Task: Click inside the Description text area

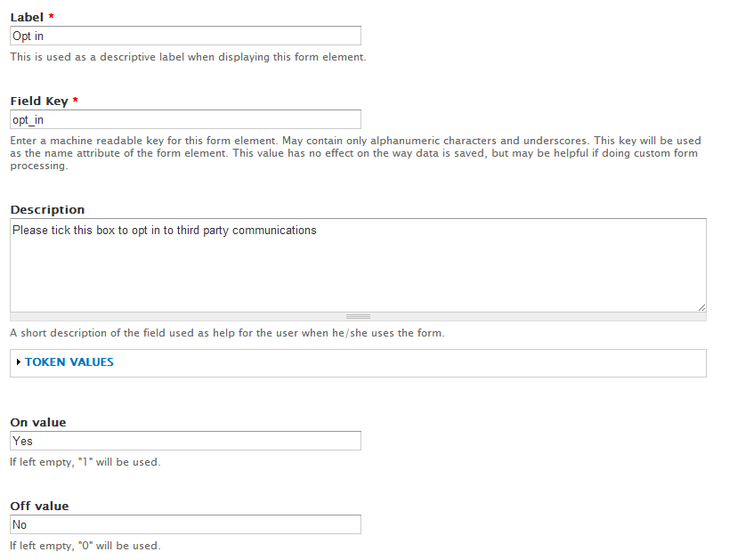Action: click(x=358, y=265)
